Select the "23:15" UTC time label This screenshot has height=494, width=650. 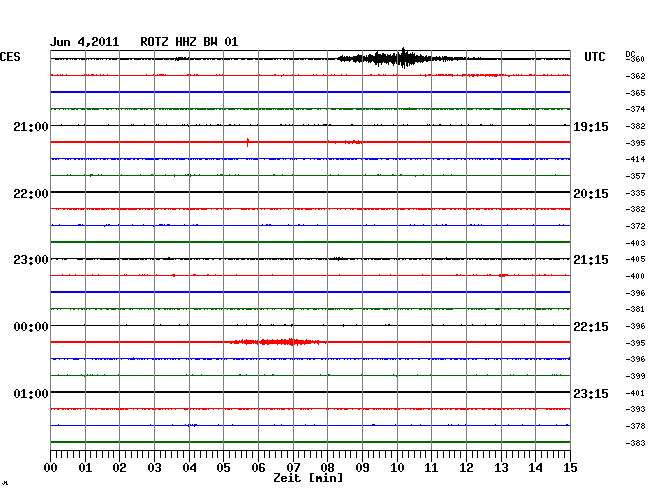click(591, 393)
